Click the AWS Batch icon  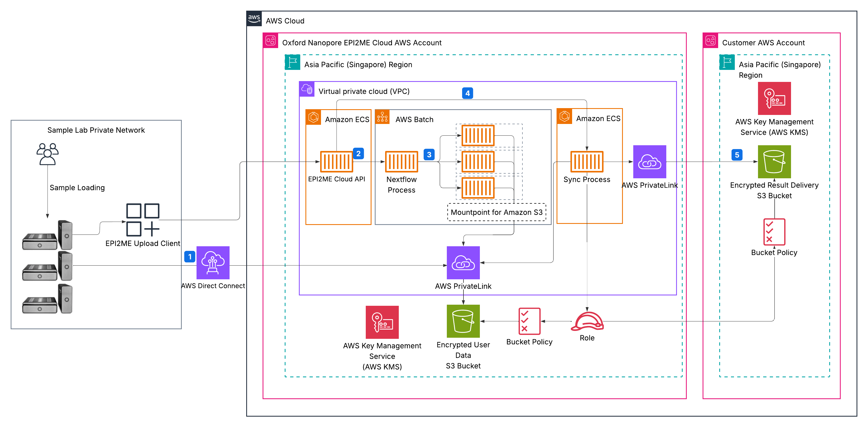pyautogui.click(x=382, y=117)
